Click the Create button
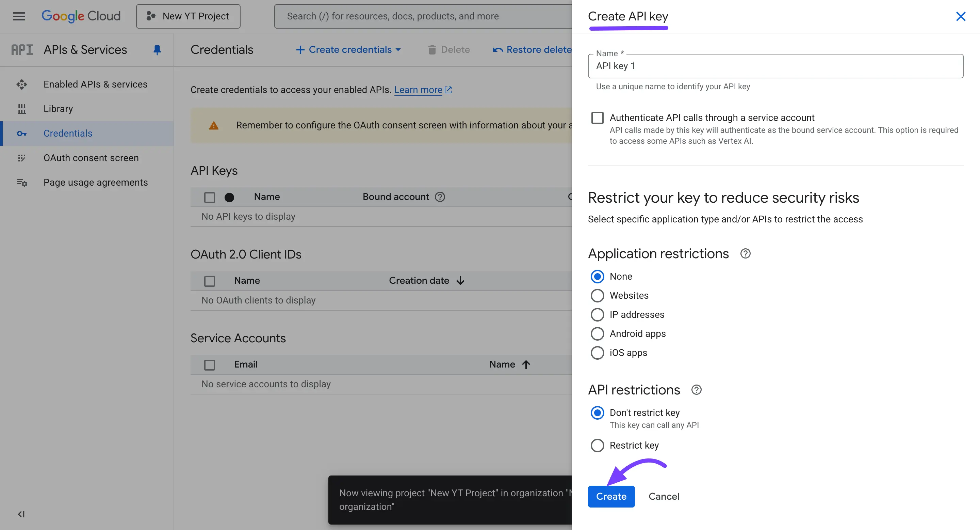 [x=611, y=496]
